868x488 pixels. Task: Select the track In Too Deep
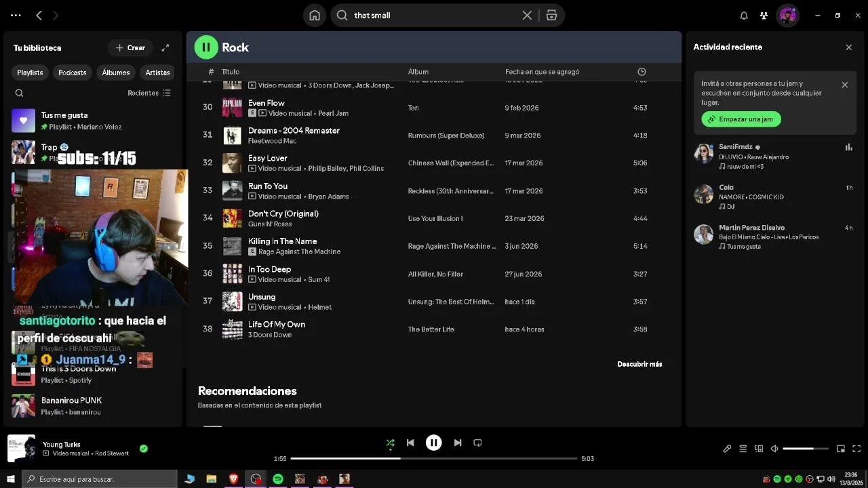pyautogui.click(x=269, y=269)
